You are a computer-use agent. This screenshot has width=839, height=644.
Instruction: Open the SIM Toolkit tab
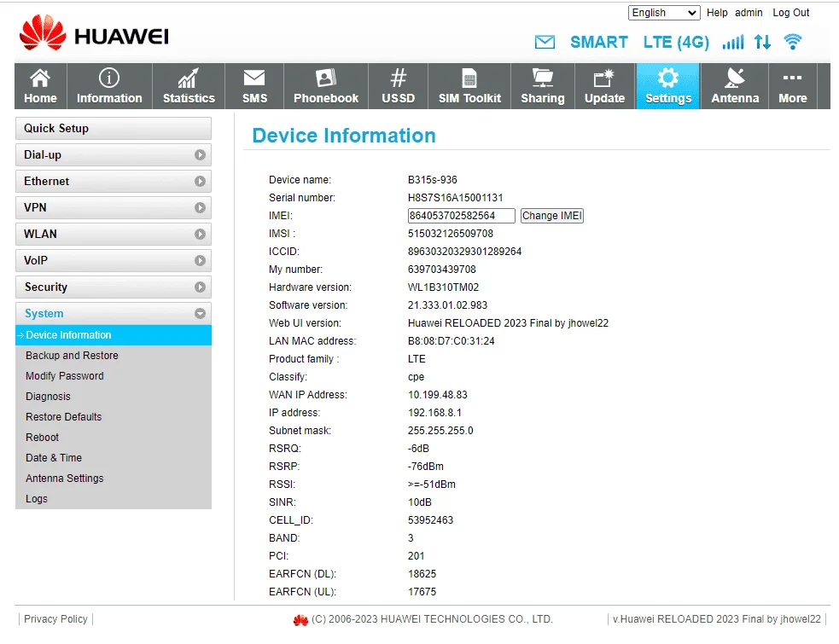pos(469,87)
